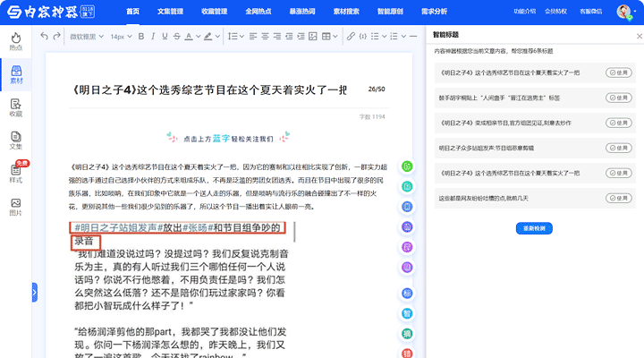644x358 pixels.
Task: Open the 全网热点 menu
Action: click(258, 12)
